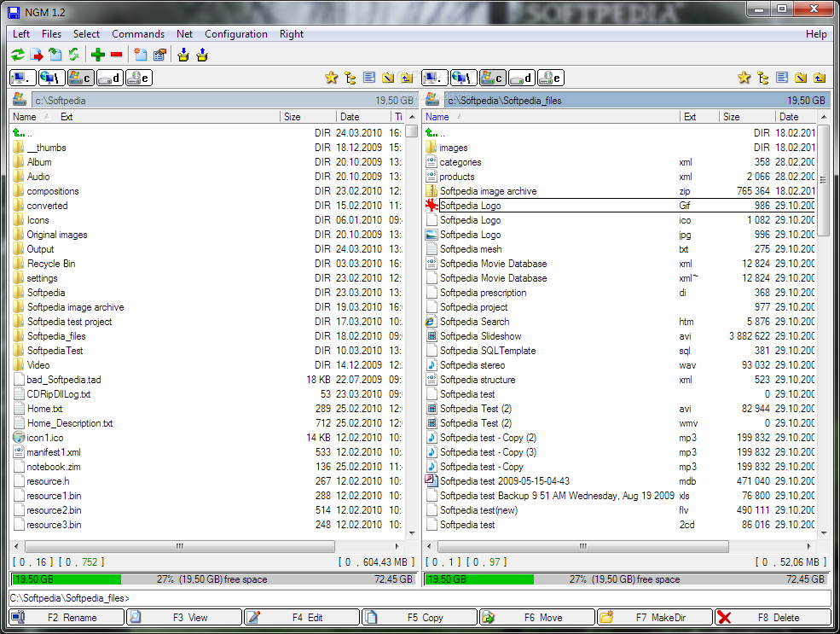
Task: Click left panel list view icon
Action: point(369,79)
